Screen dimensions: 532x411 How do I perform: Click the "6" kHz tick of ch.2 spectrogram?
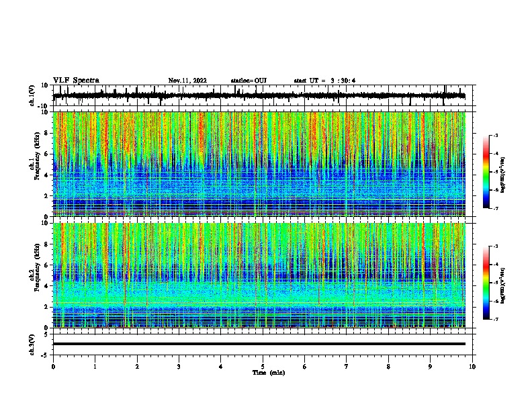(x=46, y=265)
